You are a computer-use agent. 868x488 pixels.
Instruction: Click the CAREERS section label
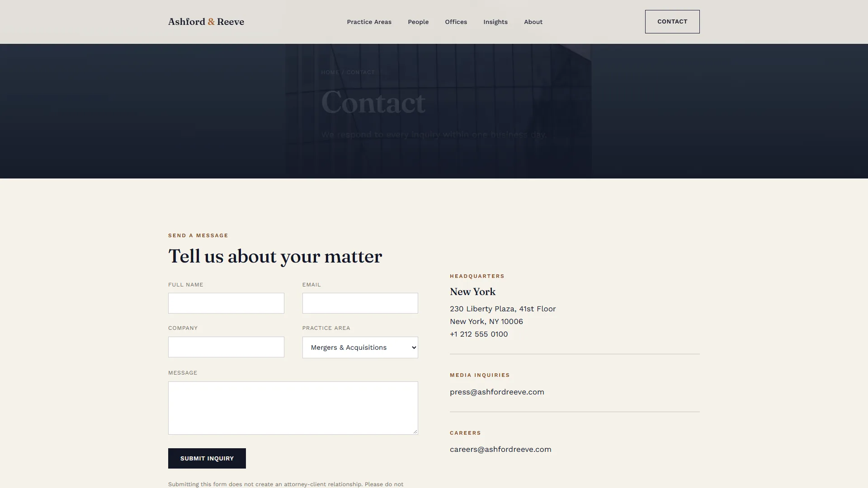tap(465, 433)
